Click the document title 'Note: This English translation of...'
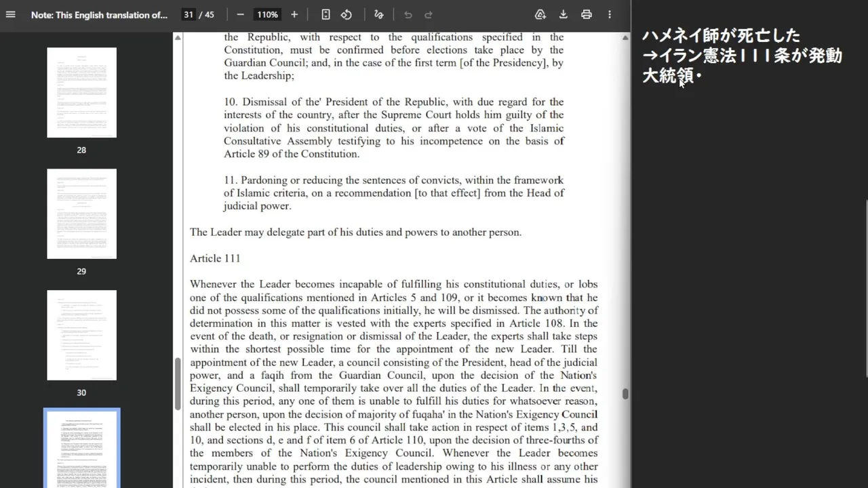Screen dimensions: 868x488 coord(99,14)
